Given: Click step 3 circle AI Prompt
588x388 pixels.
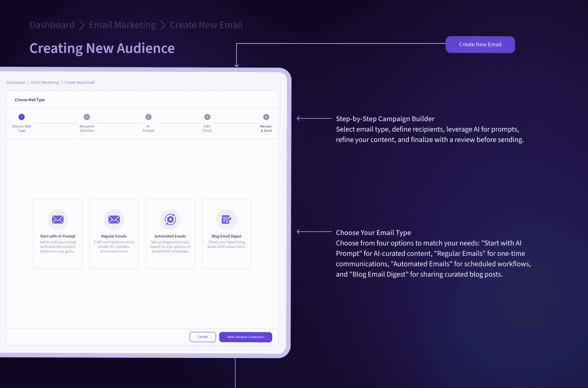Looking at the screenshot, I should pos(149,117).
